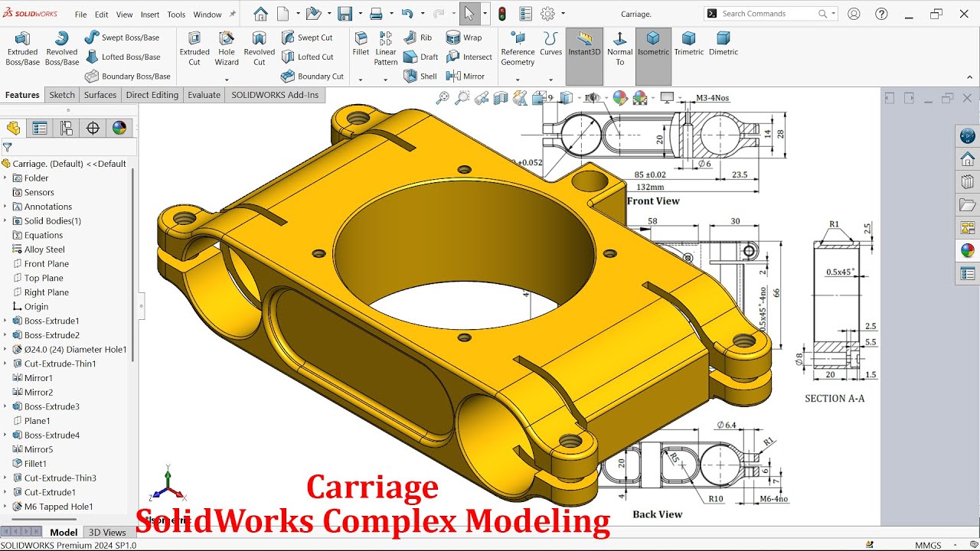Expand the M6 Tapped Hole1 feature

click(5, 507)
